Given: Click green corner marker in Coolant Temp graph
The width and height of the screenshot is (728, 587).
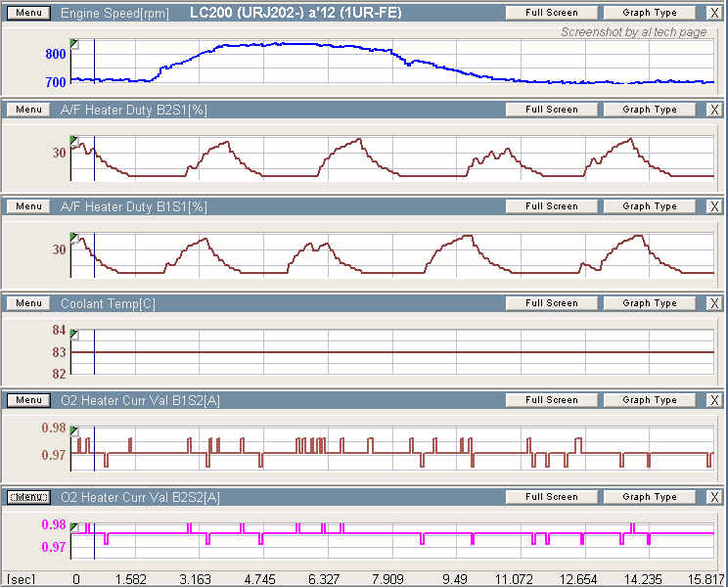Looking at the screenshot, I should [74, 333].
